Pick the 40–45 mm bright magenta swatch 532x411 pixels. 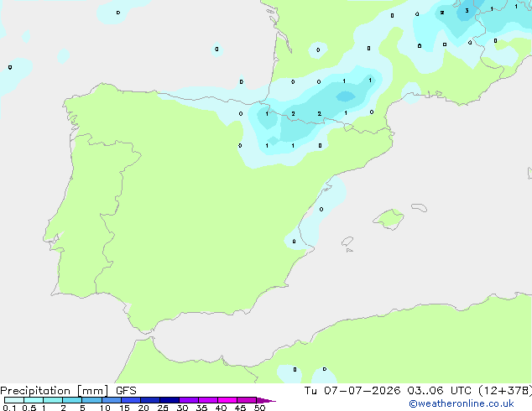pyautogui.click(x=227, y=400)
